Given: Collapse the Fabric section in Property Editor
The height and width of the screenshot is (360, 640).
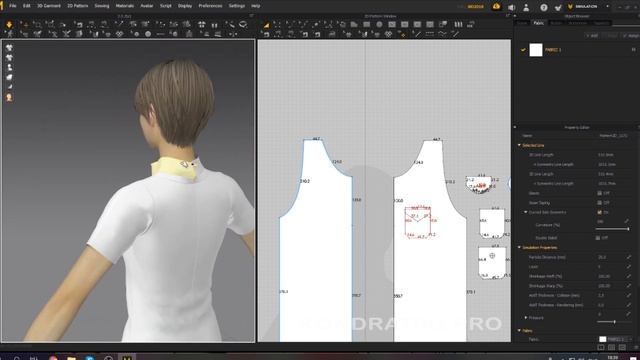Looking at the screenshot, I should (519, 331).
